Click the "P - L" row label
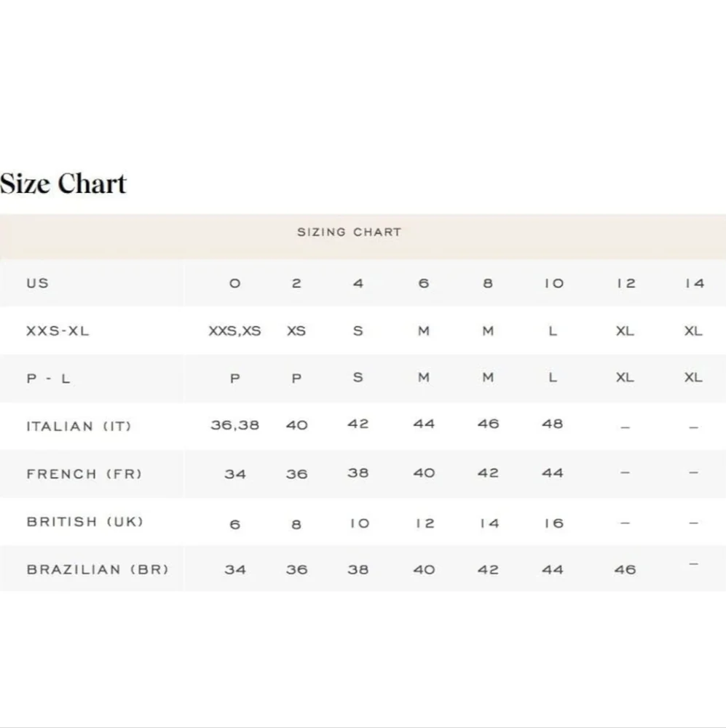 click(x=48, y=379)
